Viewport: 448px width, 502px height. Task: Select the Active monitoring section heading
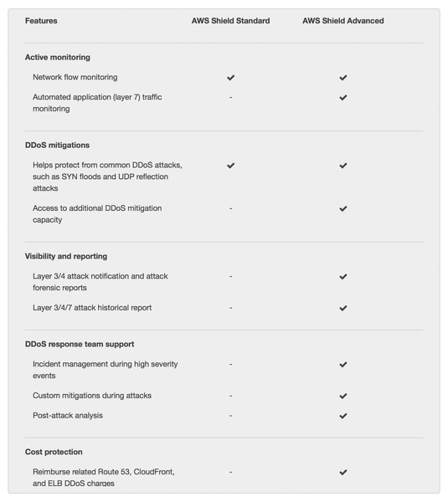pyautogui.click(x=58, y=57)
